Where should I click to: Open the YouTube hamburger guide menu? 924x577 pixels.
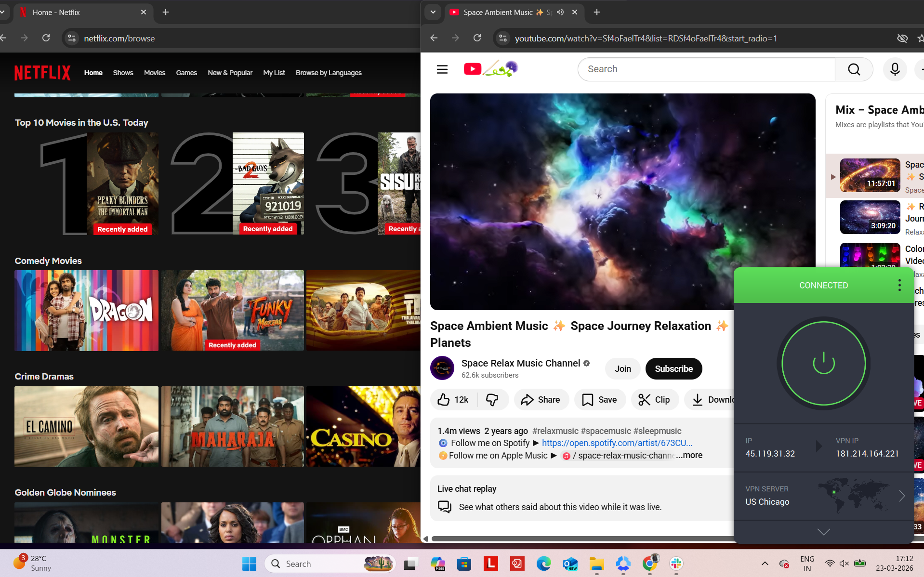click(442, 69)
